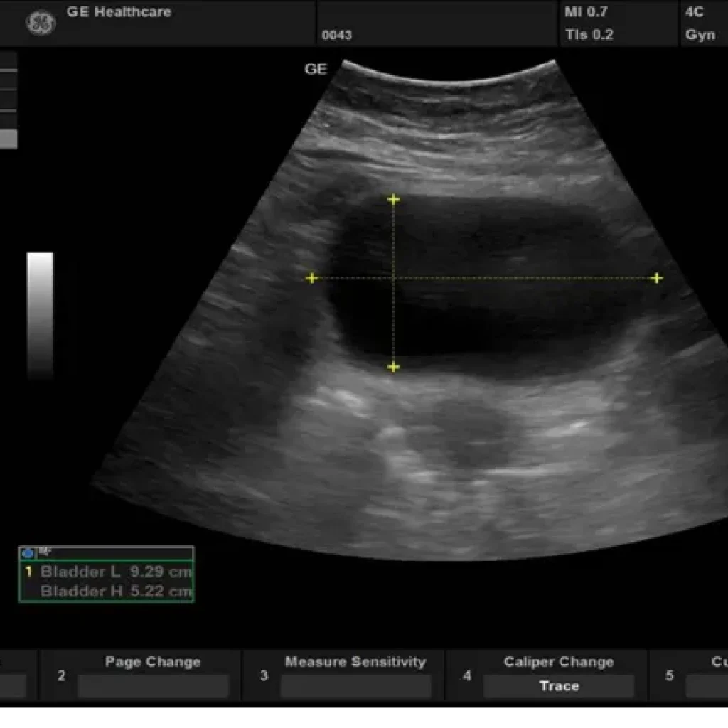Select the Bladder L 9.29 cm result

(116, 572)
